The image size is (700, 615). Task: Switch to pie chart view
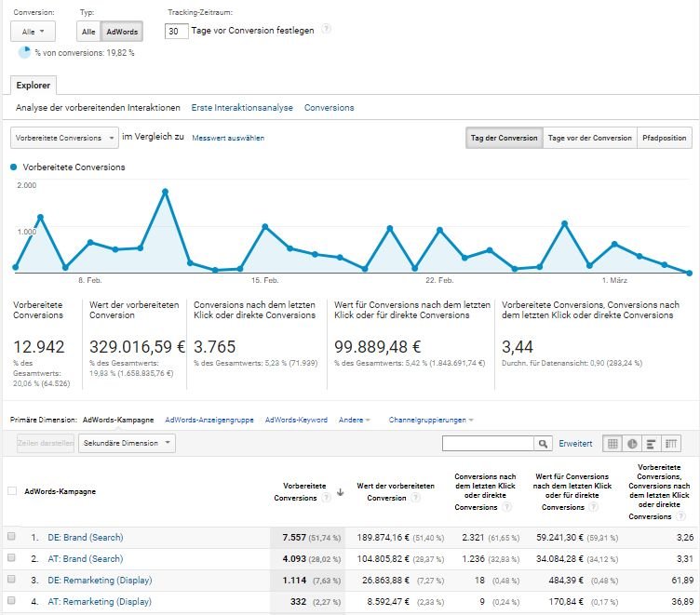pos(632,444)
